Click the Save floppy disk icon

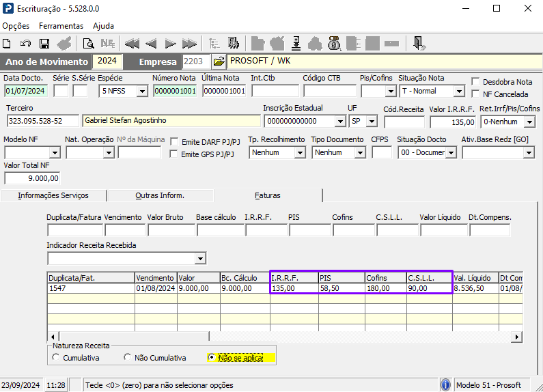click(44, 44)
